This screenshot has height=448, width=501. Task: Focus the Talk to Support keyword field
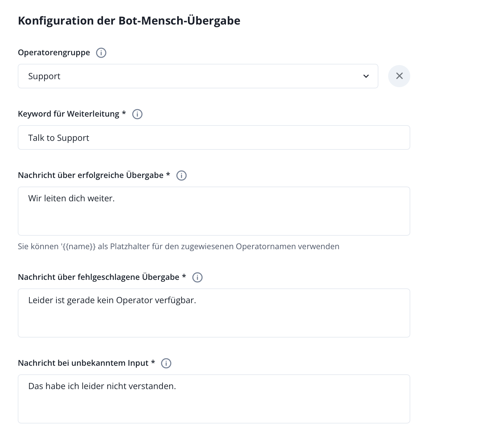pos(214,137)
